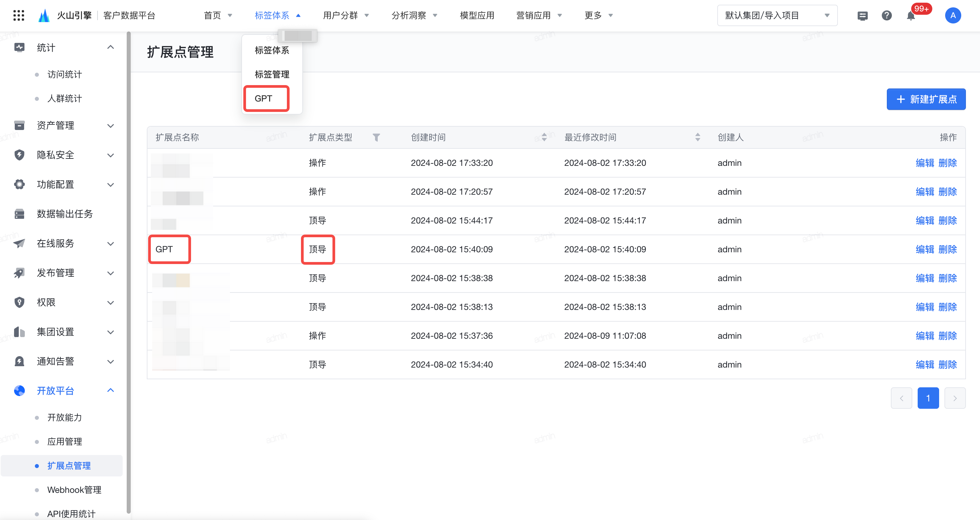
Task: Delete the GPT extension point row
Action: pos(948,249)
